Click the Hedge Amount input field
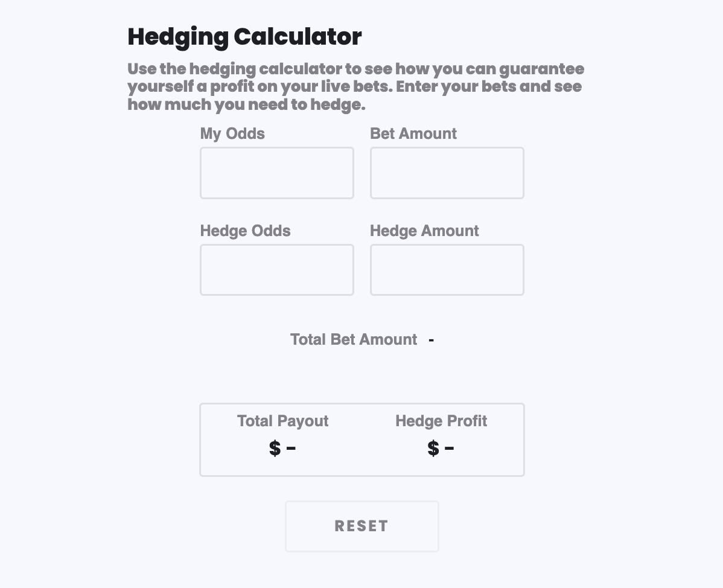723x588 pixels. (447, 269)
